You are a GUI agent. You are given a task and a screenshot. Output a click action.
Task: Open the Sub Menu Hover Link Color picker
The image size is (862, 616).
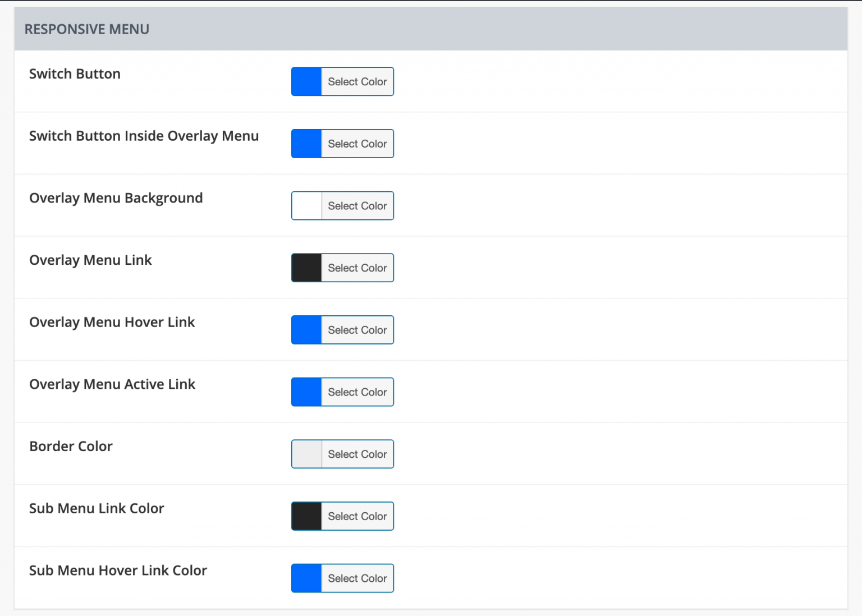point(357,578)
